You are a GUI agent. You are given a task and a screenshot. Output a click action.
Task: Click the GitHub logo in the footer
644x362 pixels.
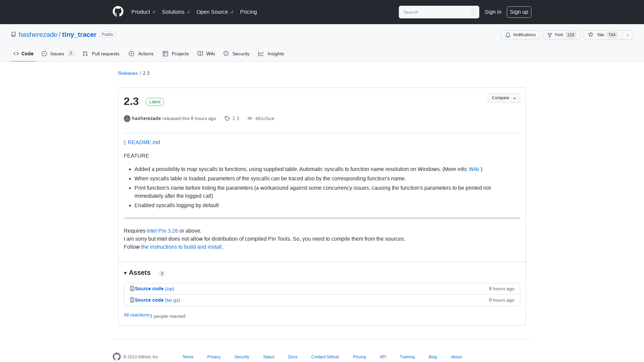(117, 357)
